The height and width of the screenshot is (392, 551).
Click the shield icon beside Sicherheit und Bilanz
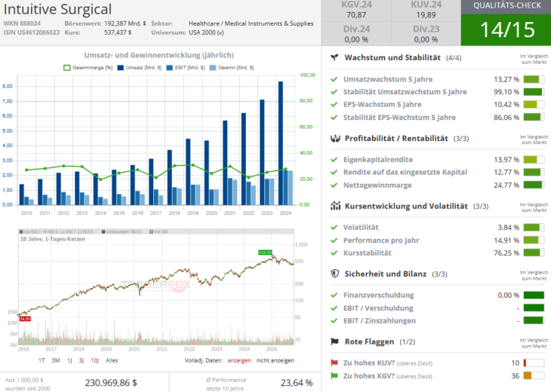coord(334,274)
